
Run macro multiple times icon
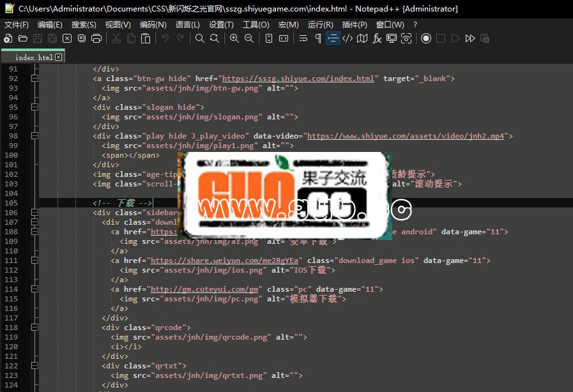click(470, 38)
